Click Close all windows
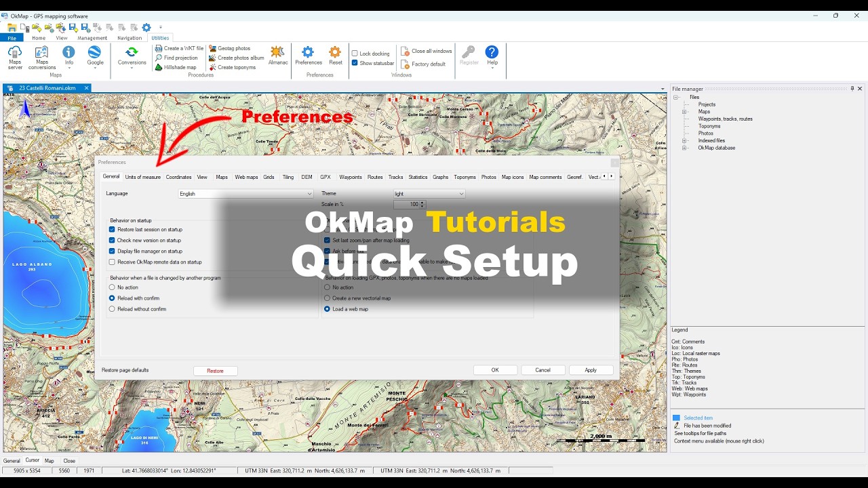 pyautogui.click(x=426, y=52)
